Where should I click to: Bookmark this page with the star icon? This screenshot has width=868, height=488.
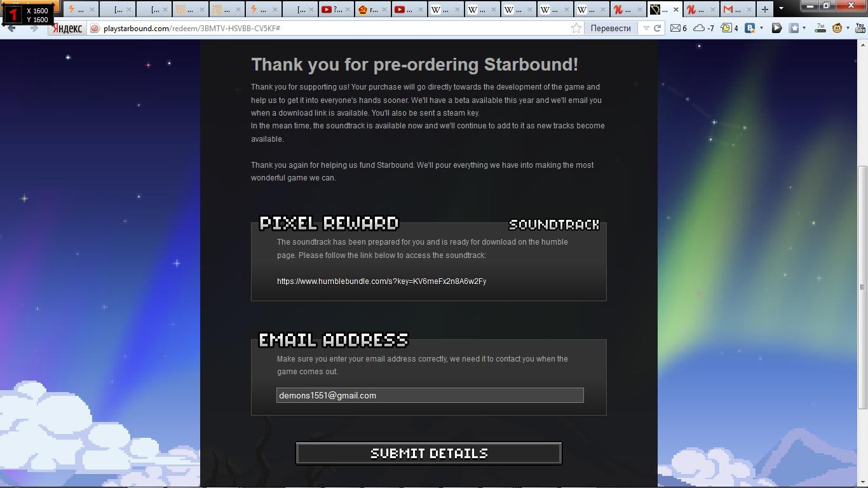click(x=576, y=28)
